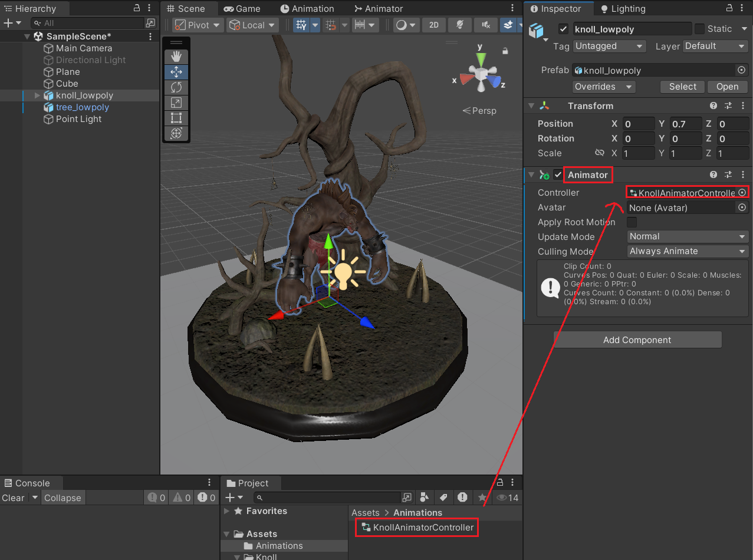The image size is (753, 560).
Task: Click the Scene gizmo Z axis cone
Action: tap(494, 81)
